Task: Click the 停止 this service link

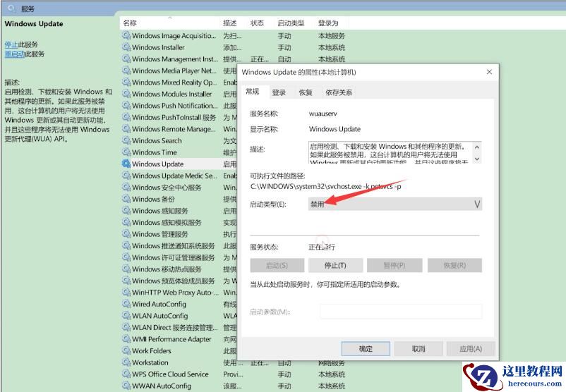Action: pyautogui.click(x=11, y=44)
